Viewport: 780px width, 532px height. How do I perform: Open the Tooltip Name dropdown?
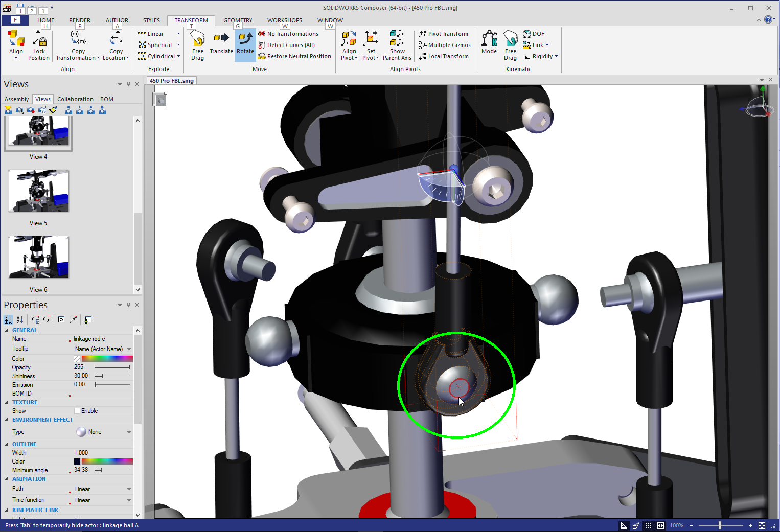[129, 349]
